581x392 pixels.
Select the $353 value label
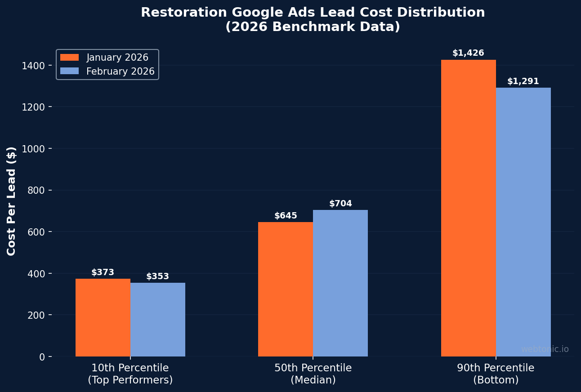coord(158,276)
